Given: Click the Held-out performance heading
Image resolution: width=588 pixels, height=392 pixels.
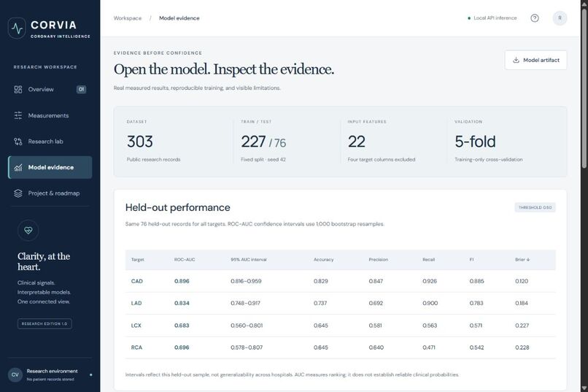Looking at the screenshot, I should point(178,207).
